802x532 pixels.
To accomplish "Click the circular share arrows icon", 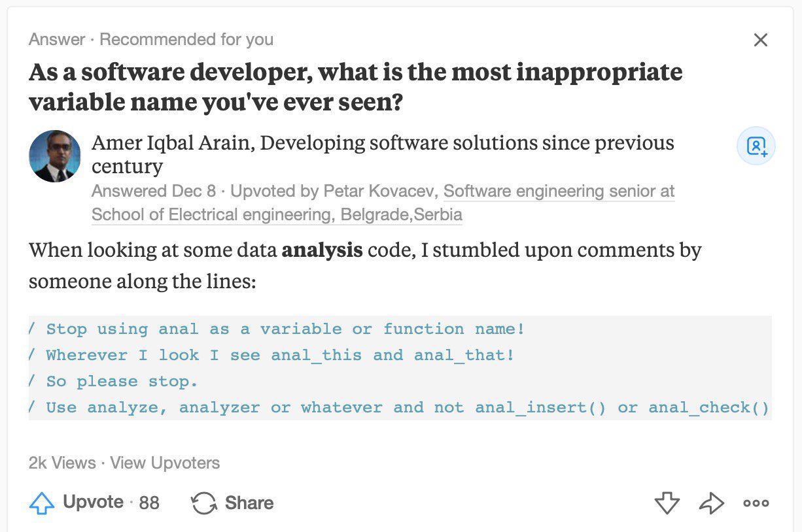I will (203, 503).
